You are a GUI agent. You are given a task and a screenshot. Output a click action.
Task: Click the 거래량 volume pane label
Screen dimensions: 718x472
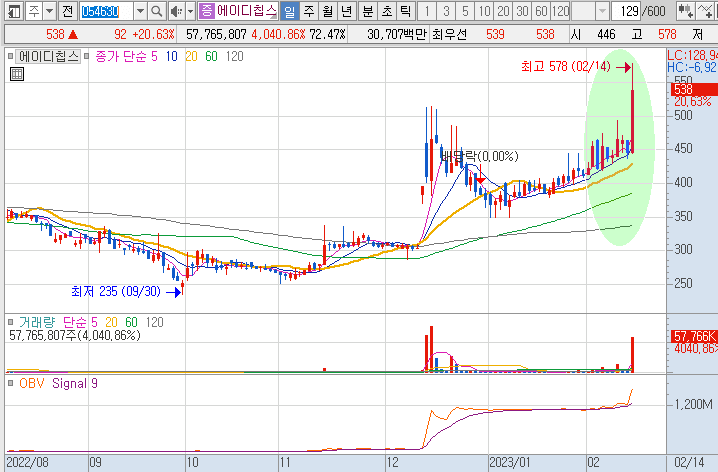37,322
